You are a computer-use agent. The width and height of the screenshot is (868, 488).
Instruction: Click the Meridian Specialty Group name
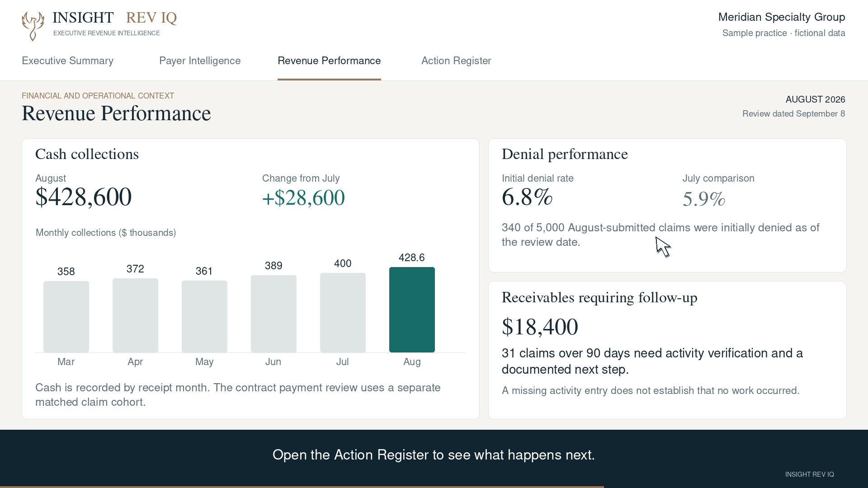pyautogui.click(x=782, y=17)
